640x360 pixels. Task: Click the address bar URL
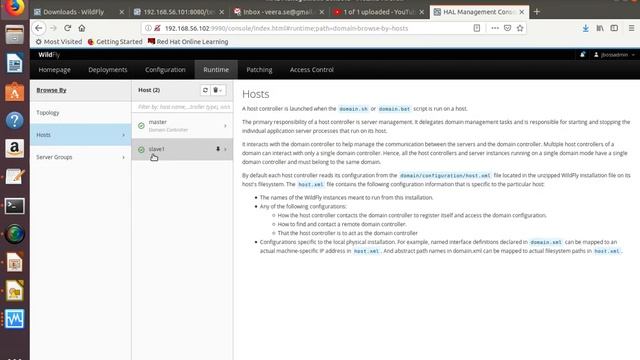[286, 28]
